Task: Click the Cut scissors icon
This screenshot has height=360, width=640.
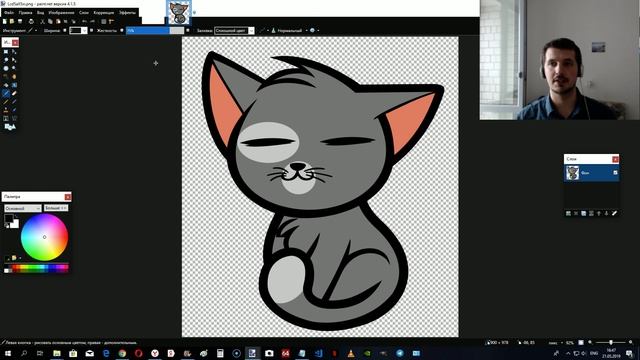Action: (x=42, y=21)
